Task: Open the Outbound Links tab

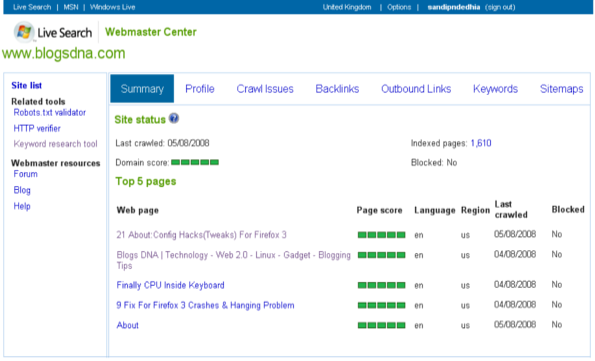Action: click(x=416, y=89)
